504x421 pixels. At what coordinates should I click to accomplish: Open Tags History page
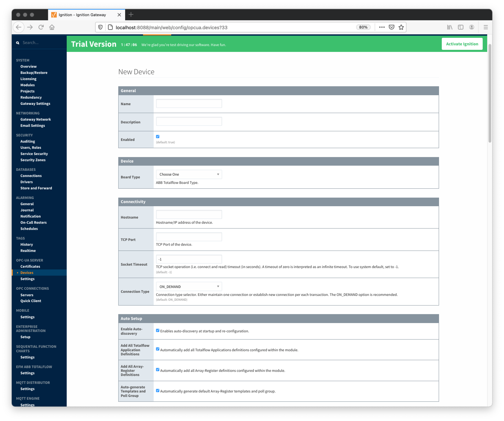point(26,245)
